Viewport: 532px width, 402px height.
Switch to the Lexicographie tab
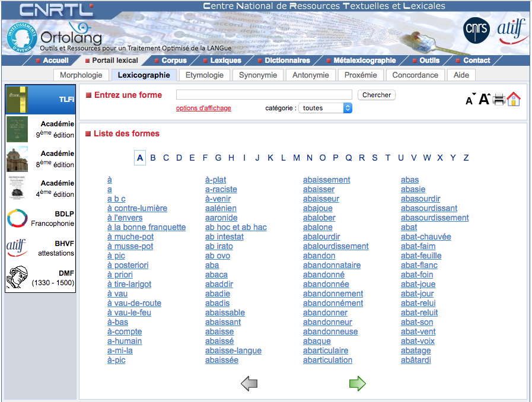coord(144,75)
